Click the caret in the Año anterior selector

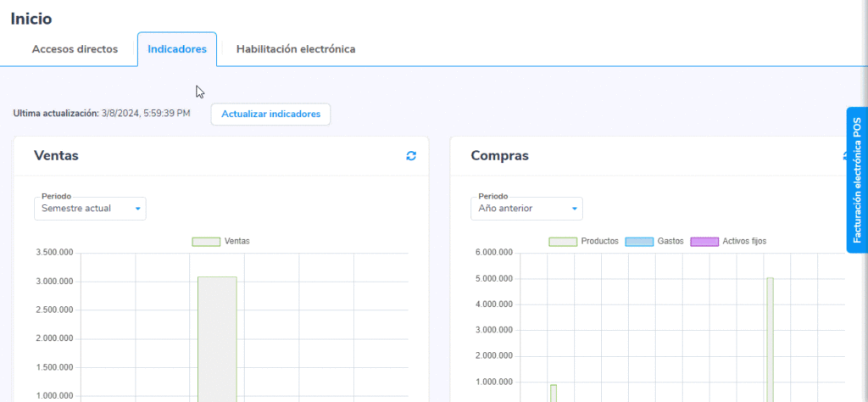[574, 209]
